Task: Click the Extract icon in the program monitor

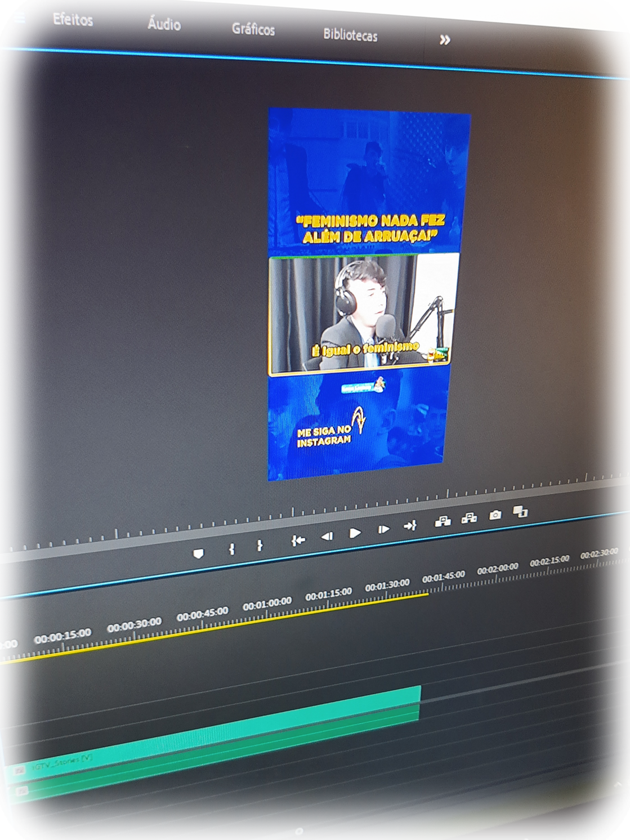Action: 469,517
